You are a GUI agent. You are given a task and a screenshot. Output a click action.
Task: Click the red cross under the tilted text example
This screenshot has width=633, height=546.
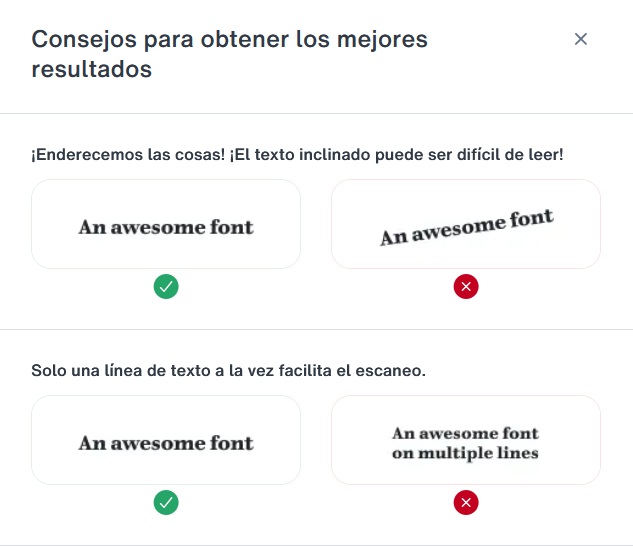point(466,288)
